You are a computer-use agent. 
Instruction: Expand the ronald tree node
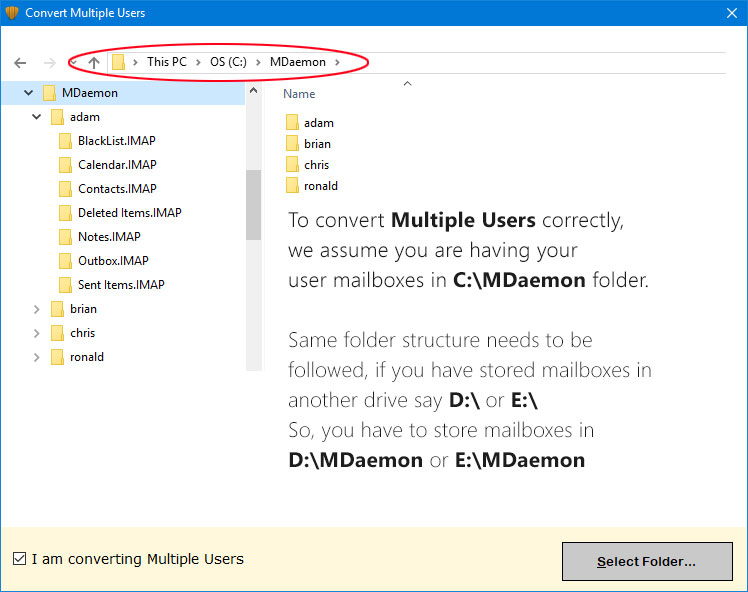point(37,357)
